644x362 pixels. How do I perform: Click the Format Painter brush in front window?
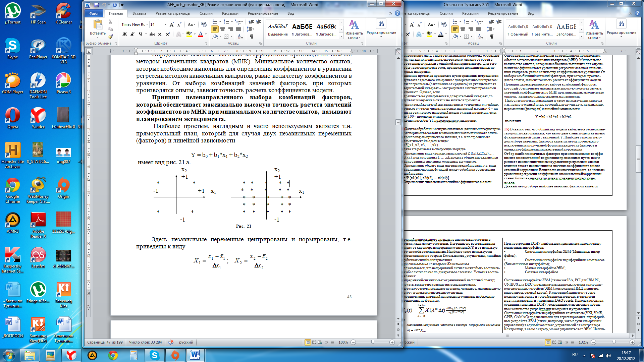click(x=110, y=36)
